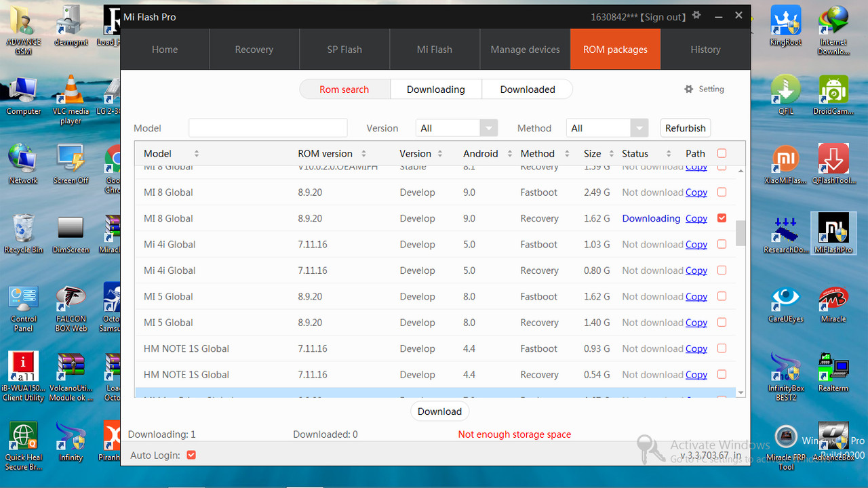Viewport: 868px width, 488px height.
Task: Open devmgmt desktop shortcut
Action: point(71,26)
